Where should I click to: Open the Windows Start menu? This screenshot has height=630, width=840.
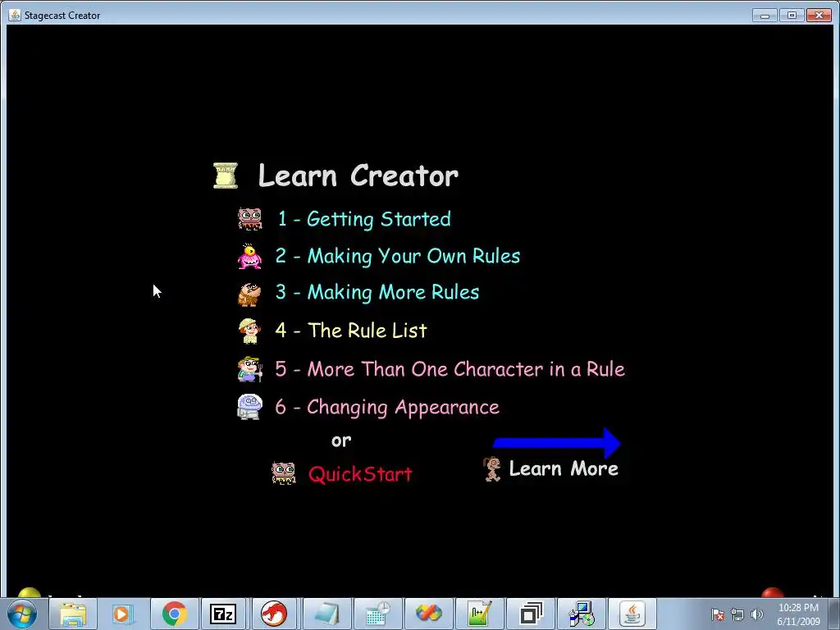pos(22,614)
